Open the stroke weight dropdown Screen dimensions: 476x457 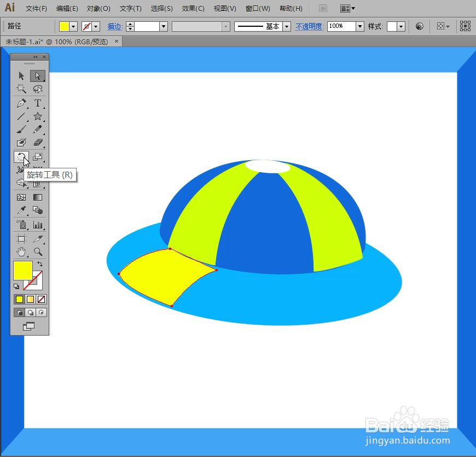click(x=164, y=27)
